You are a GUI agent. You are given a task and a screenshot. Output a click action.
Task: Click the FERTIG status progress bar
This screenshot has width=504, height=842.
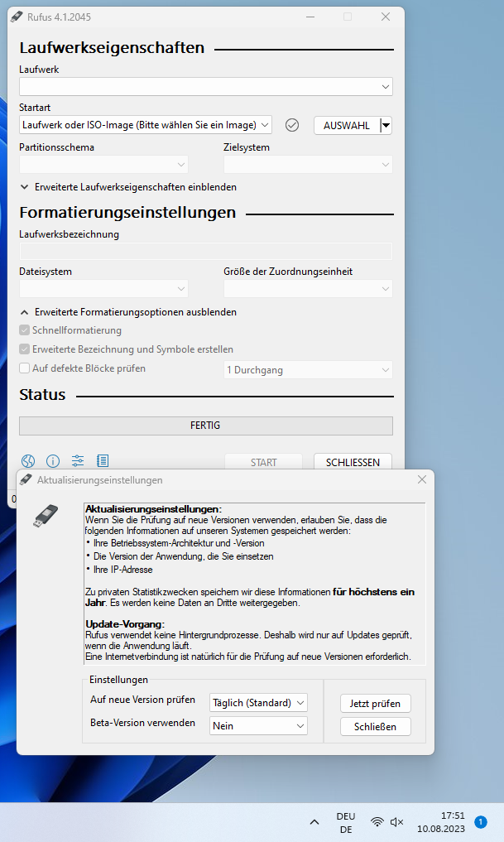(206, 426)
